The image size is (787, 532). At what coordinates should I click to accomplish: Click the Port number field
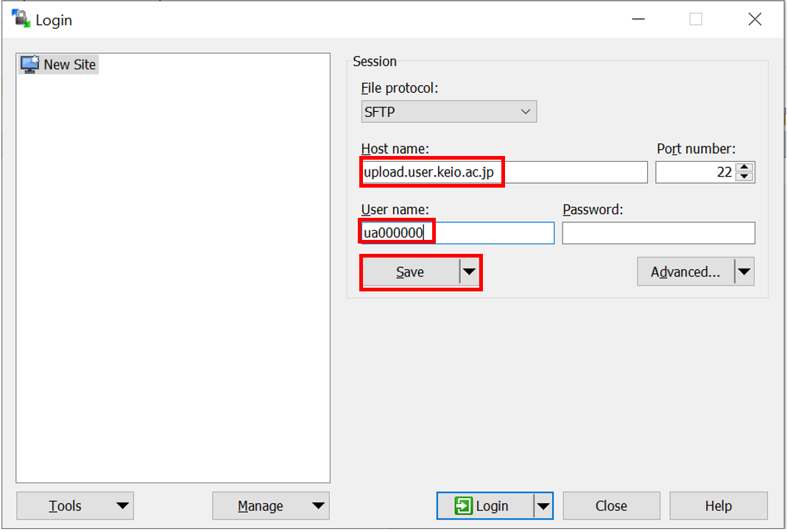coord(696,173)
